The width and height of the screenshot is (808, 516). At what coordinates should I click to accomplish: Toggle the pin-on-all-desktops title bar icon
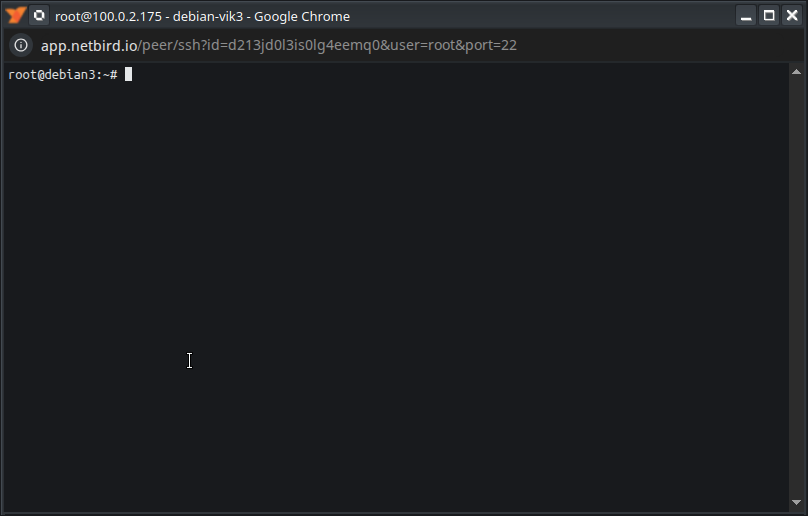click(39, 15)
